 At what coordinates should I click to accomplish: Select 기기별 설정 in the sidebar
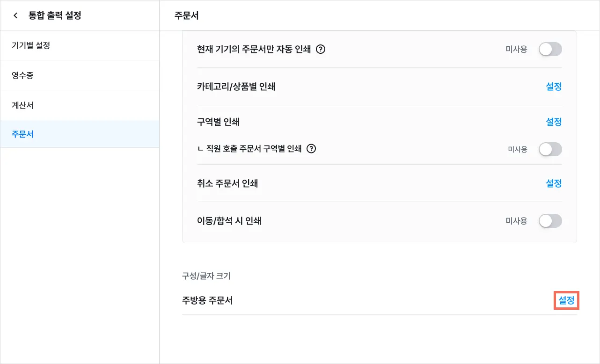(31, 45)
